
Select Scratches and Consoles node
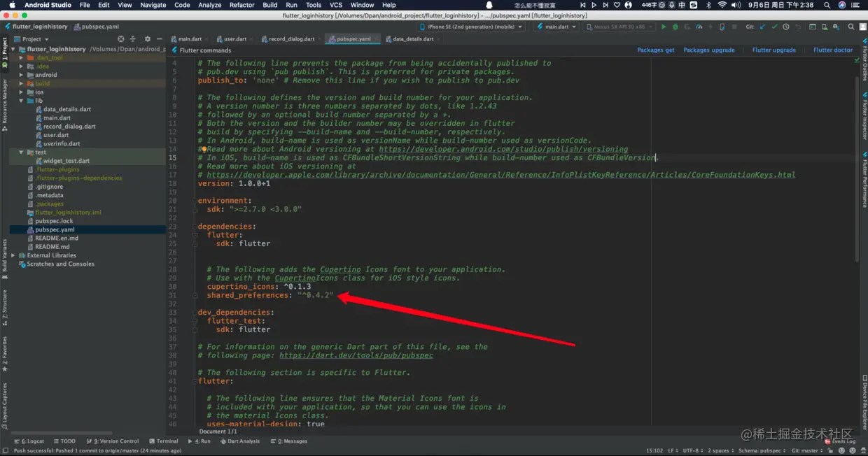[60, 264]
